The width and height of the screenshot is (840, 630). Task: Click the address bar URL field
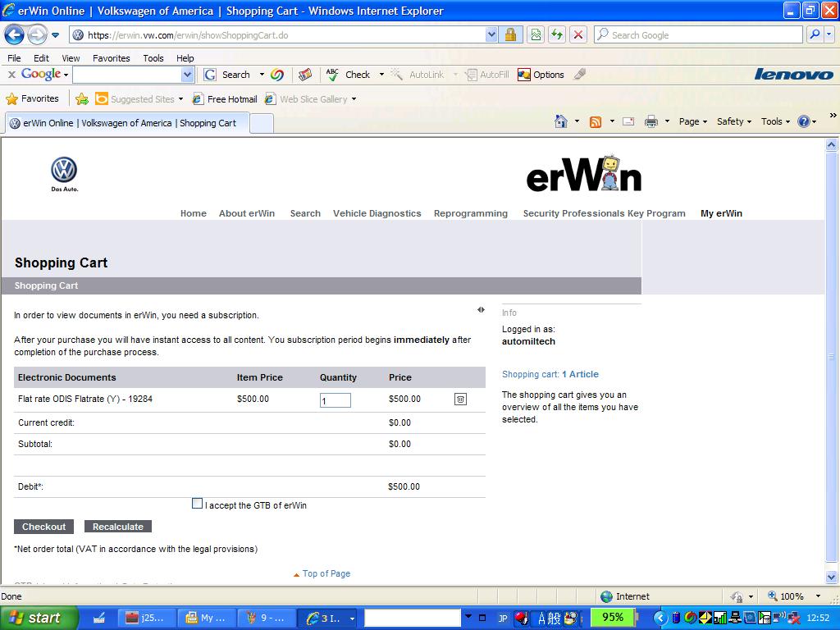tap(279, 35)
